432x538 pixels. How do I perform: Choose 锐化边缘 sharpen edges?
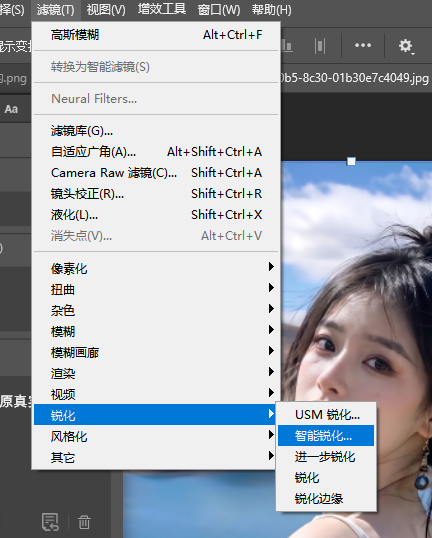(326, 499)
